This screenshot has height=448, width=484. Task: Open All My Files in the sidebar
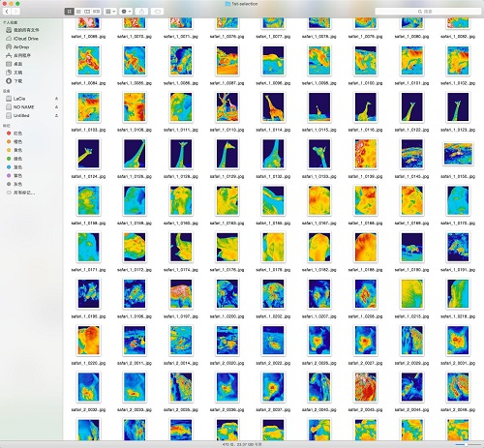[22, 30]
